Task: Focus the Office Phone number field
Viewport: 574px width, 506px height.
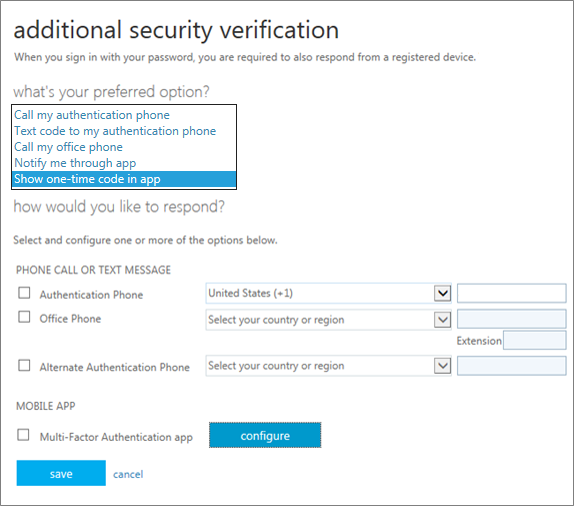Action: 511,319
